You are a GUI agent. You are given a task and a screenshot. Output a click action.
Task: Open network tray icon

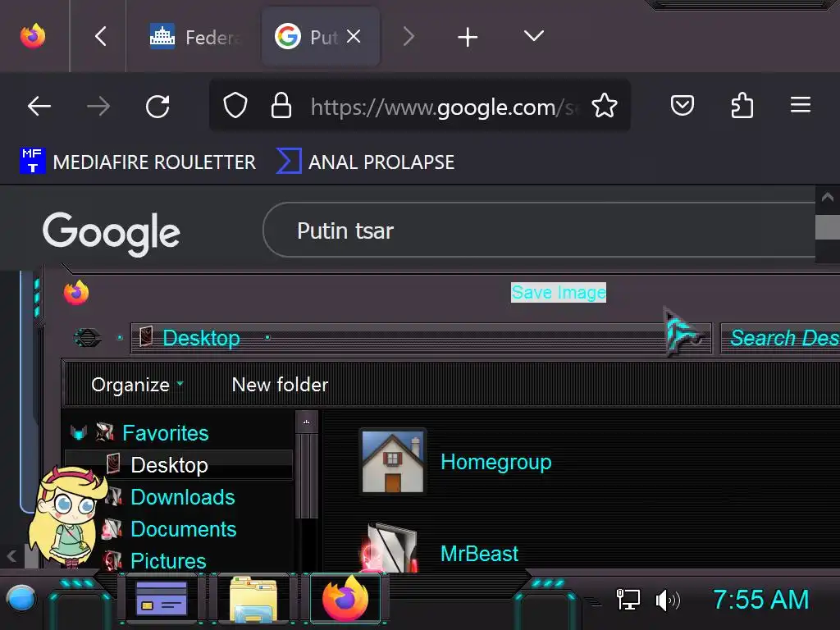tap(628, 600)
